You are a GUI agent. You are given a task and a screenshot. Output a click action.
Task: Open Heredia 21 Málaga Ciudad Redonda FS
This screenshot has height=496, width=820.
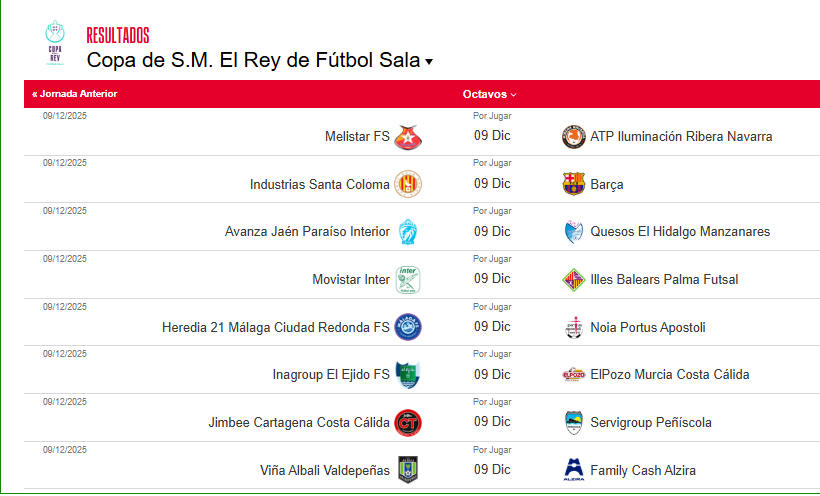click(276, 327)
